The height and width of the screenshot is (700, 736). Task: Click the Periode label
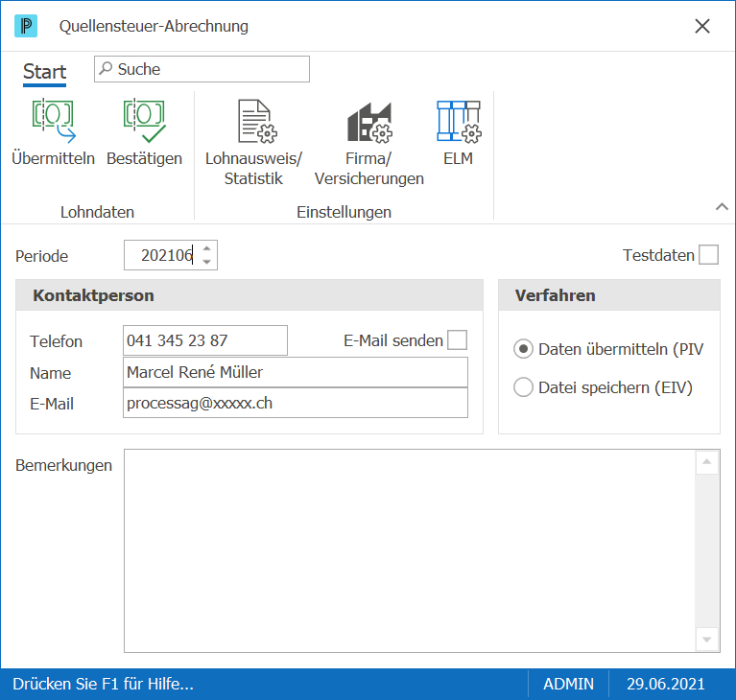coord(42,256)
